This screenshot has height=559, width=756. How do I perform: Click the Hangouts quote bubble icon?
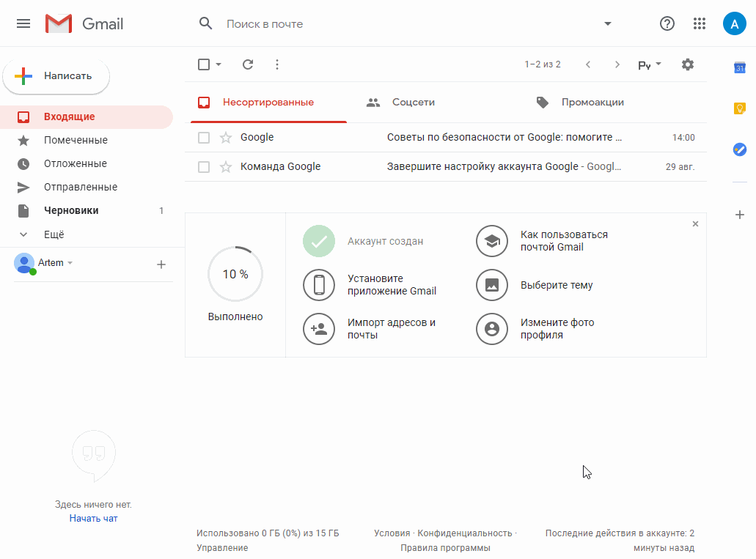[94, 456]
